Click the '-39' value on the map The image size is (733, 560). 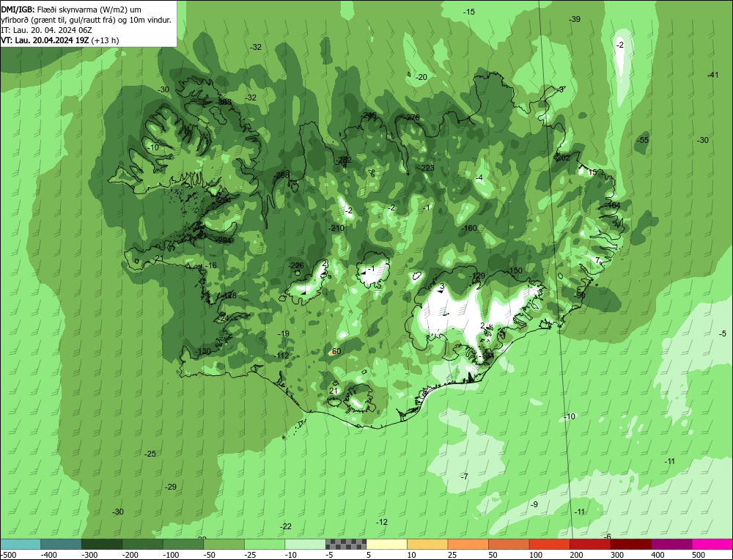click(575, 19)
